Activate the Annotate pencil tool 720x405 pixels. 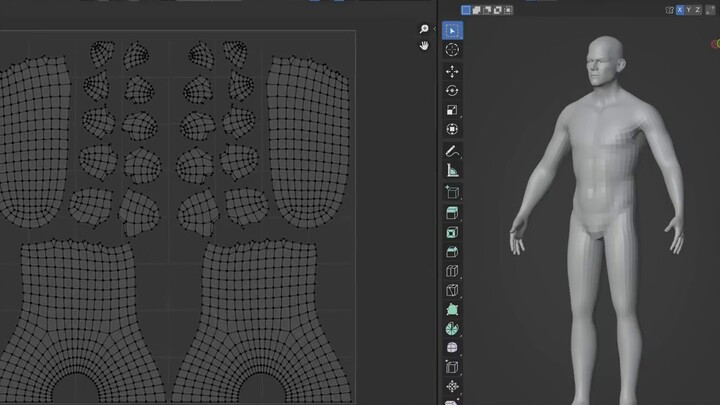coord(452,152)
